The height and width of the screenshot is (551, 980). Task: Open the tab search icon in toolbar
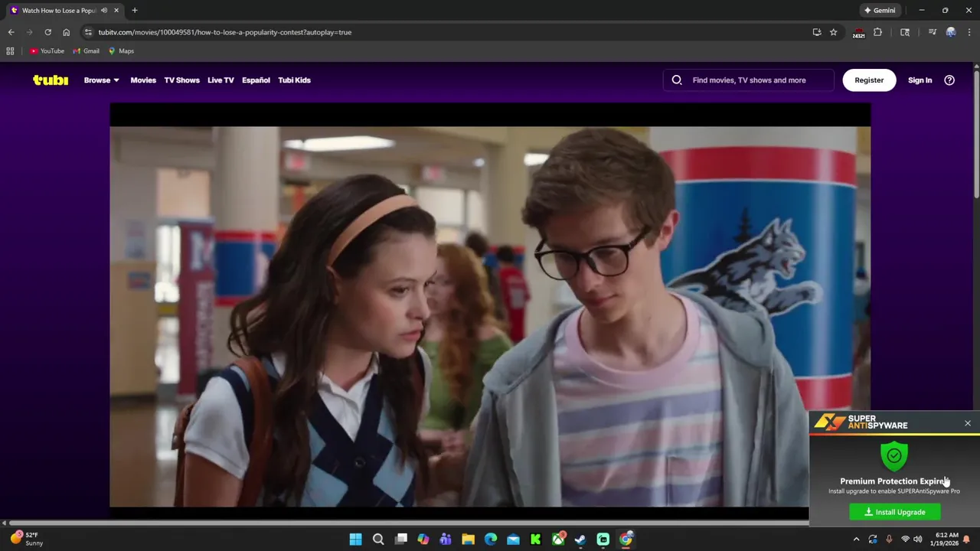coord(905,32)
